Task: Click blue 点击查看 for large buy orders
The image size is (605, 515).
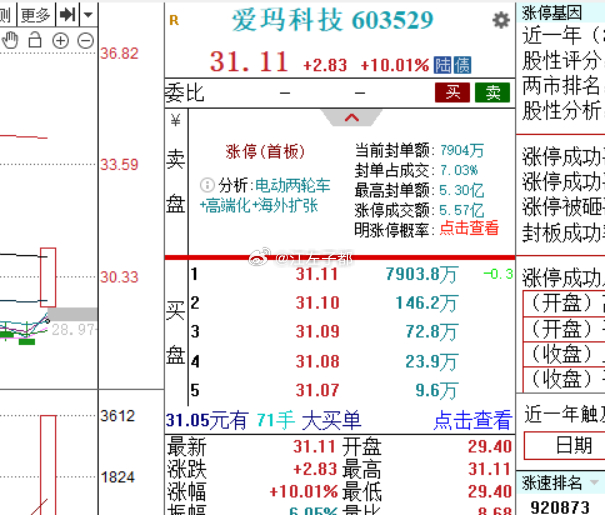Action: coord(473,420)
